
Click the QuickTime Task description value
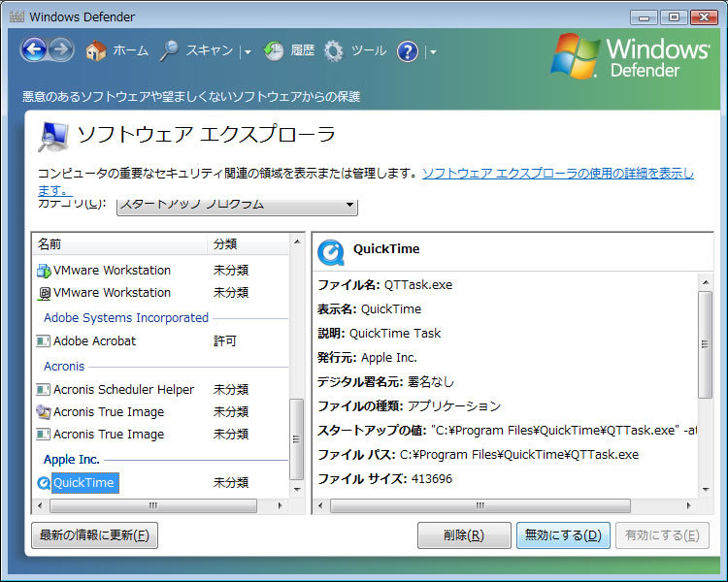coord(395,334)
